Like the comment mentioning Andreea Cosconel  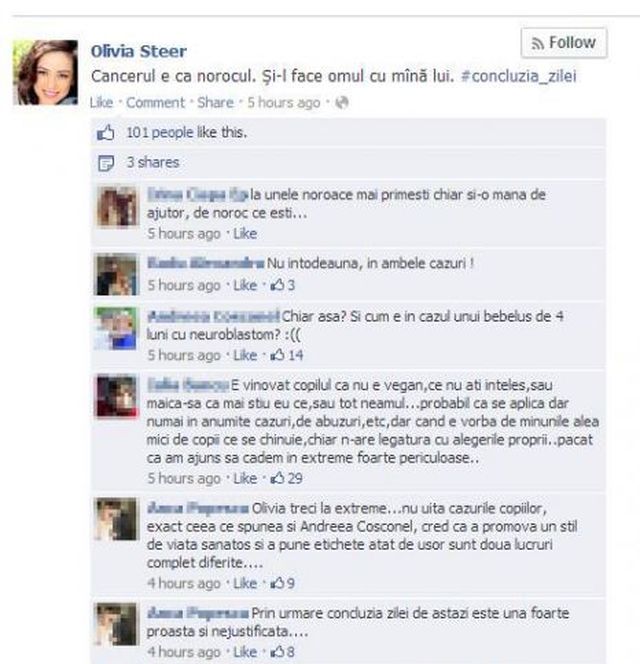pyautogui.click(x=245, y=583)
